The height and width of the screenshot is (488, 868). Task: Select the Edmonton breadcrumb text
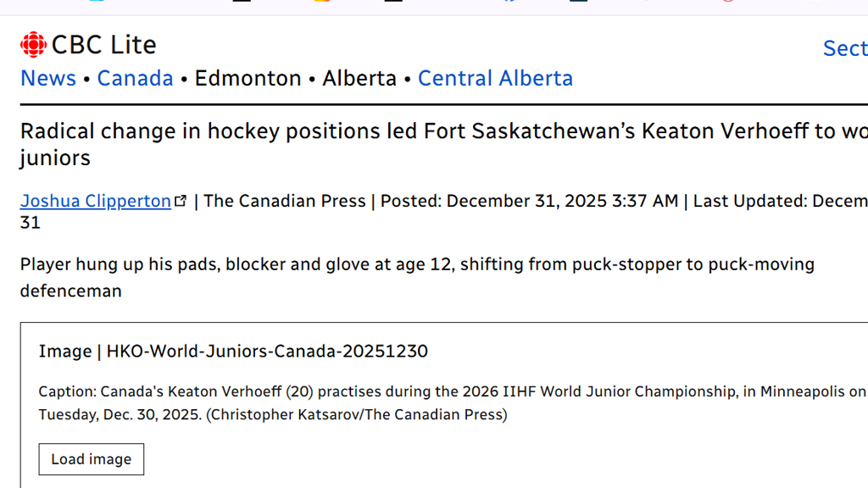tap(248, 79)
